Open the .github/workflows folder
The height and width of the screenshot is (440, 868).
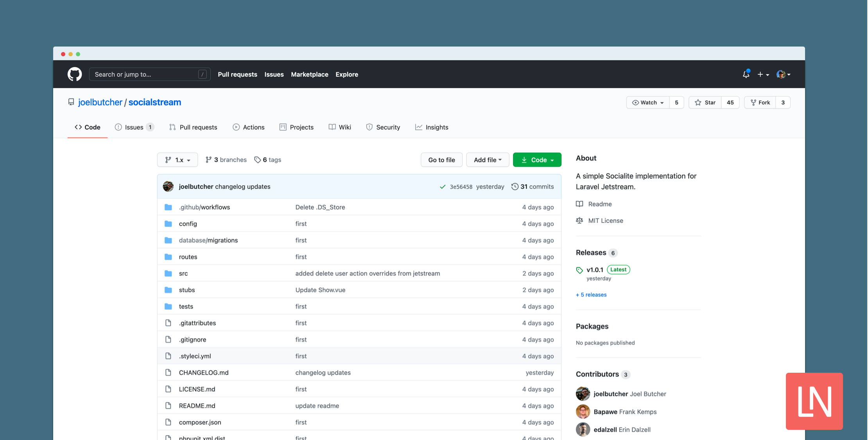click(x=204, y=207)
